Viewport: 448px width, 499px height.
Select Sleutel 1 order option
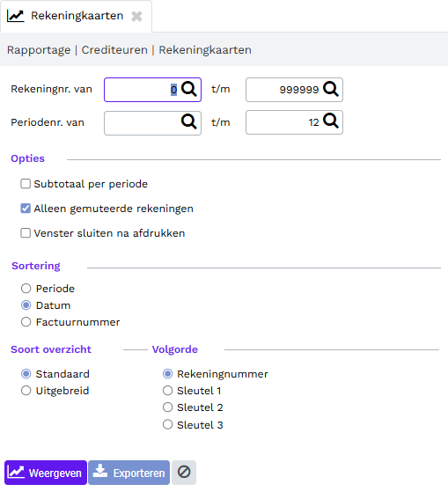[x=167, y=391]
